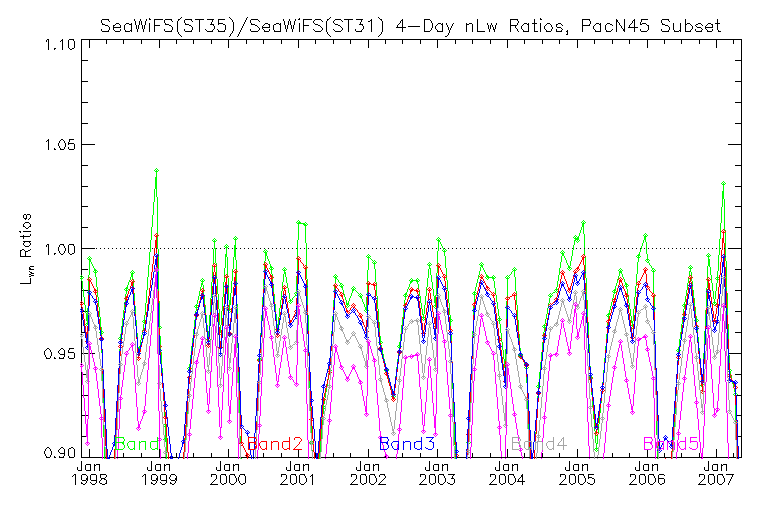Click the Lwn Ratios y-axis label
The width and height of the screenshot is (768, 512).
coord(26,249)
